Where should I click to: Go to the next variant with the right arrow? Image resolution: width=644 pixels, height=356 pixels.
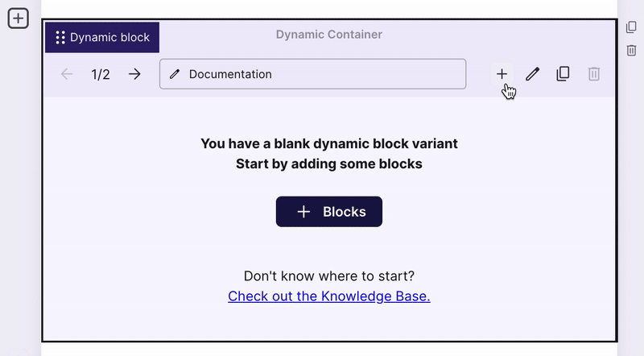[x=134, y=74]
